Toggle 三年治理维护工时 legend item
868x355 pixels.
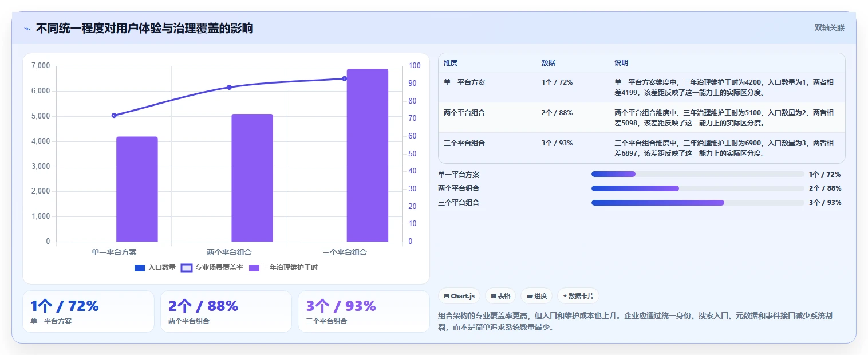[x=283, y=267]
